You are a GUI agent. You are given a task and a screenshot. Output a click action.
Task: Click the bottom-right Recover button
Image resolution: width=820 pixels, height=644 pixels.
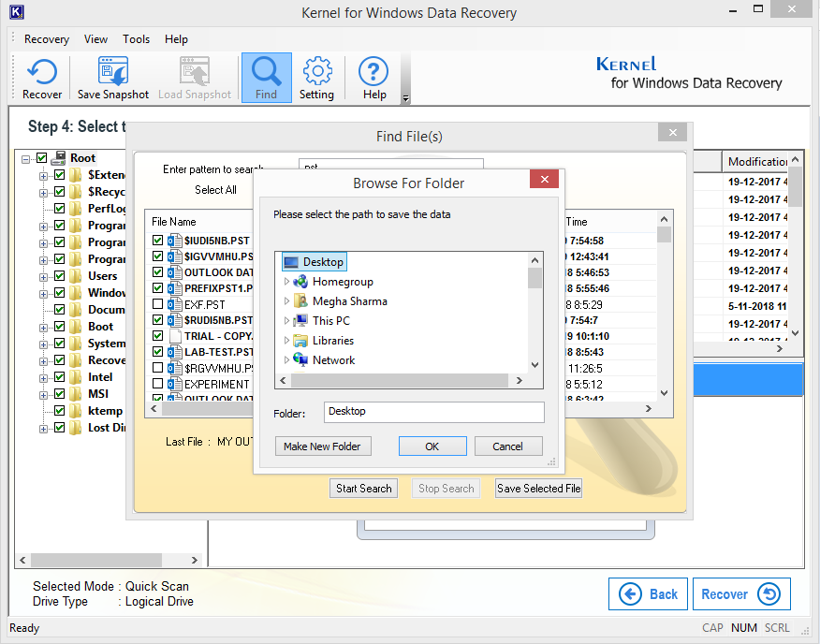point(741,593)
